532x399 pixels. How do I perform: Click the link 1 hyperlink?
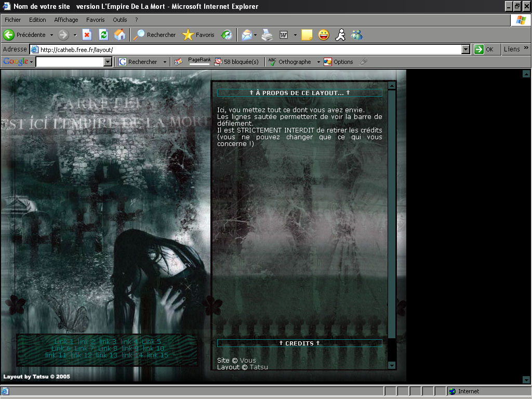(x=64, y=341)
